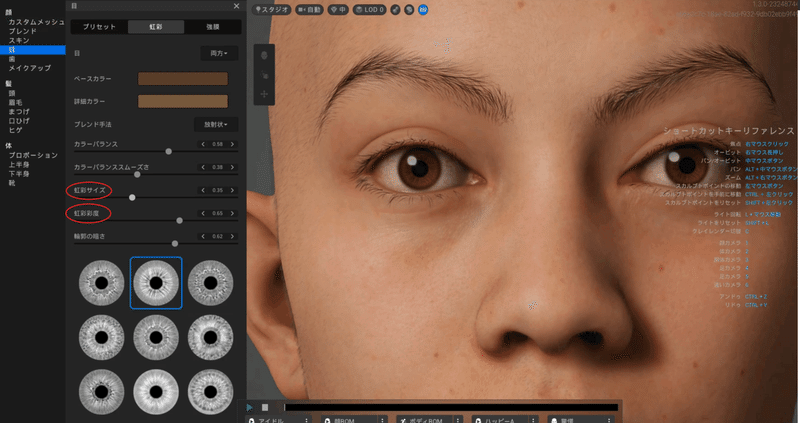Open the 両方 eye selection dropdown
800x423 pixels.
[219, 53]
